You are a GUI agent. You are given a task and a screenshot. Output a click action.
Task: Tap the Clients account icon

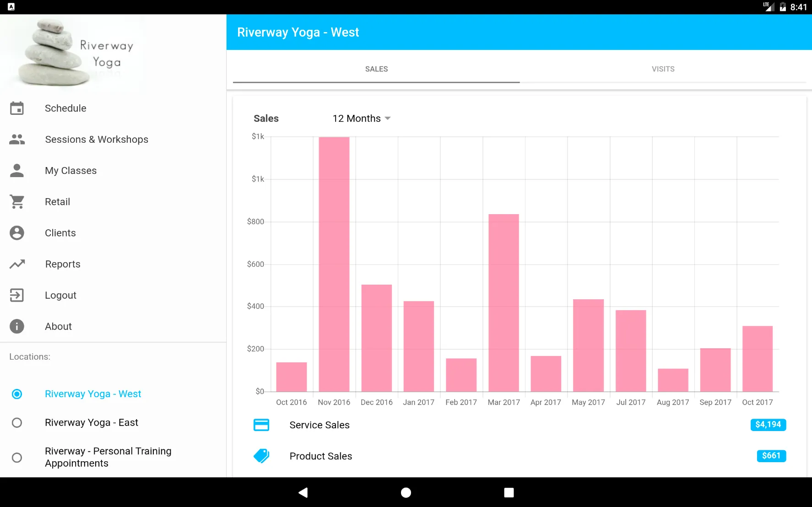[17, 233]
